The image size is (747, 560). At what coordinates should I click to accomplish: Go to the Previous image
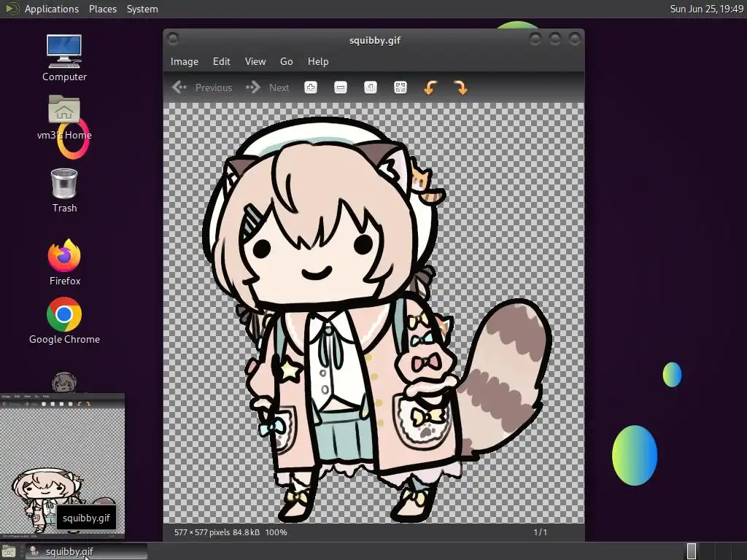202,87
